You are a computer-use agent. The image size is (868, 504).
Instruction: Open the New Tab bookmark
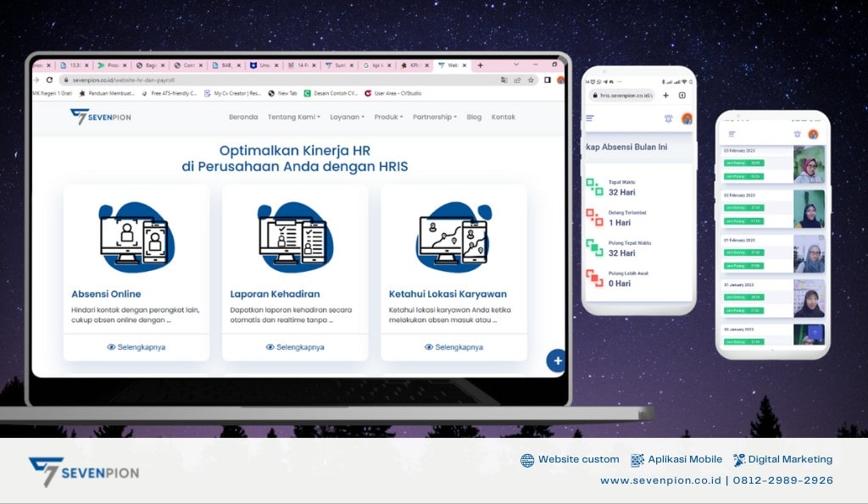283,93
